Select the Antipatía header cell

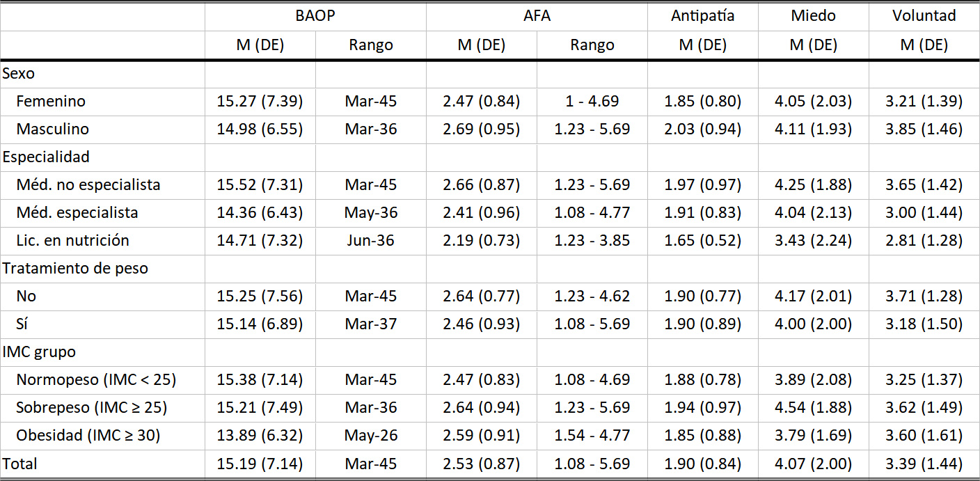point(702,15)
